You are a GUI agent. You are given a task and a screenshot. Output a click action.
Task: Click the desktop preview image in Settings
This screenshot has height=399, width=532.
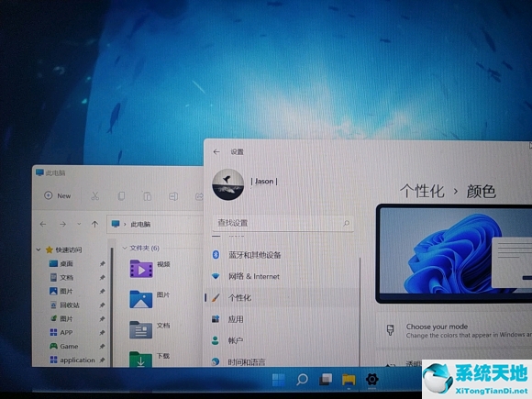pos(454,253)
